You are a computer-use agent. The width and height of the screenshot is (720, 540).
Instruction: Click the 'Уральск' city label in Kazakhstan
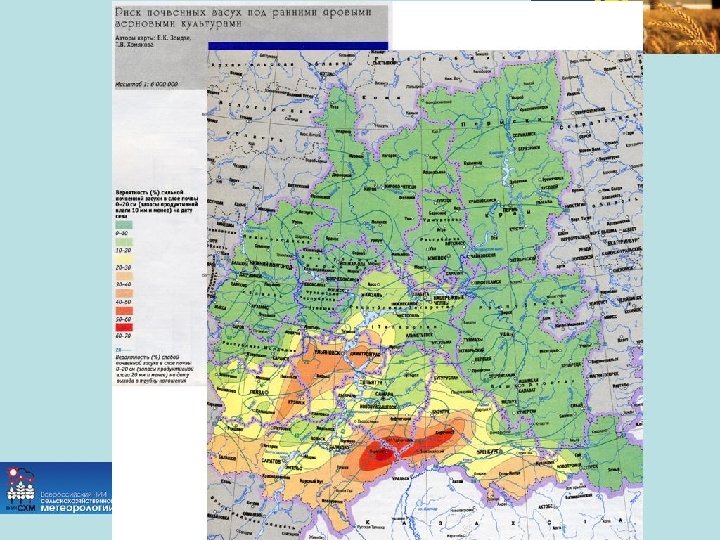400,478
